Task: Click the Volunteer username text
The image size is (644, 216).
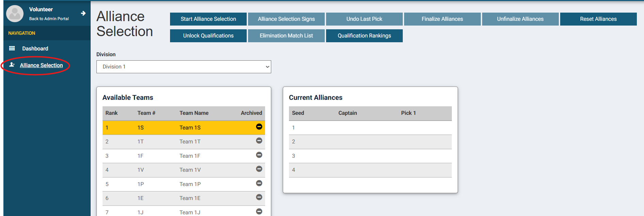Action: [41, 10]
